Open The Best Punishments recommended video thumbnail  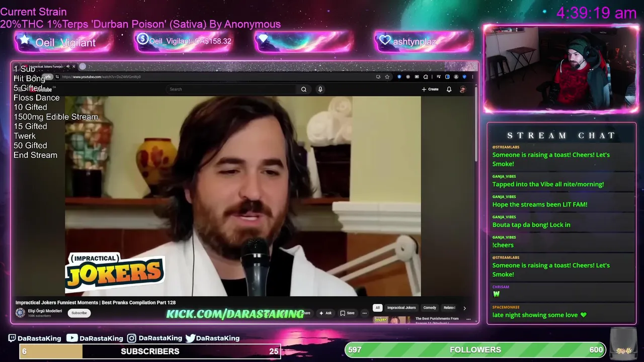[x=392, y=320]
